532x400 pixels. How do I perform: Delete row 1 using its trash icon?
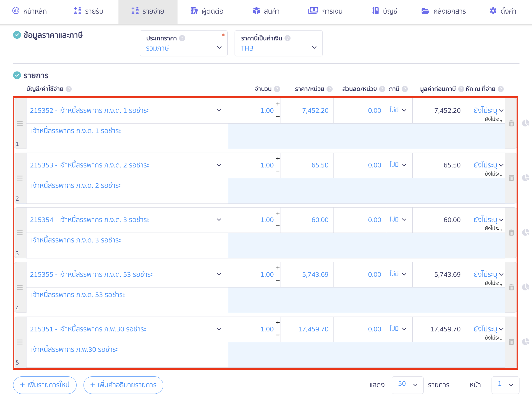tap(511, 124)
